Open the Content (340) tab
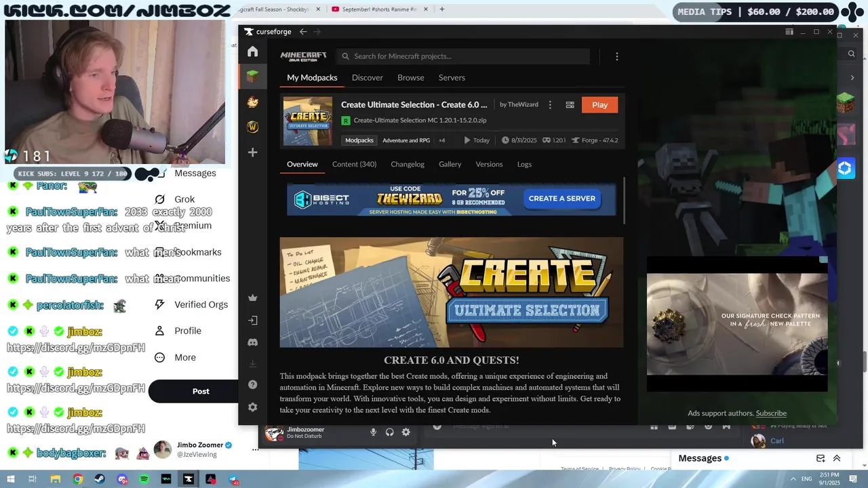Screen dimensions: 868x488 (x=354, y=164)
